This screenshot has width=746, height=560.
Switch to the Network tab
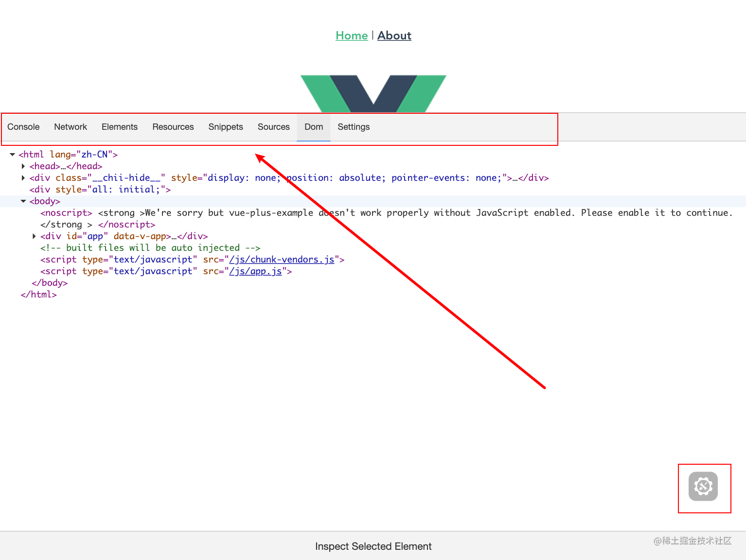[x=71, y=127]
